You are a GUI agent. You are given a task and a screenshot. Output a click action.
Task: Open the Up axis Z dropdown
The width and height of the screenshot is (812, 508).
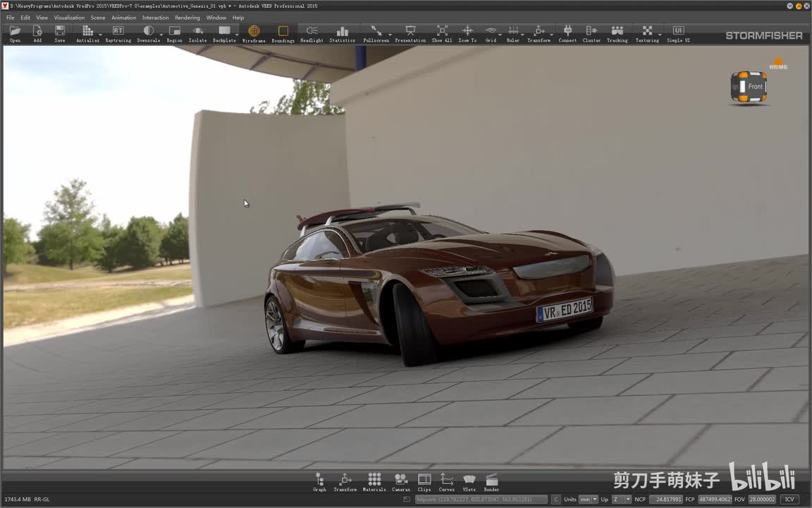(621, 500)
